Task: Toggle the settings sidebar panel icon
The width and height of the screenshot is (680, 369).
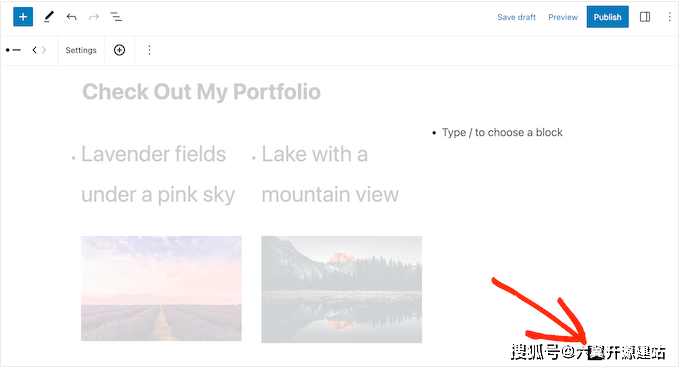Action: coord(645,17)
